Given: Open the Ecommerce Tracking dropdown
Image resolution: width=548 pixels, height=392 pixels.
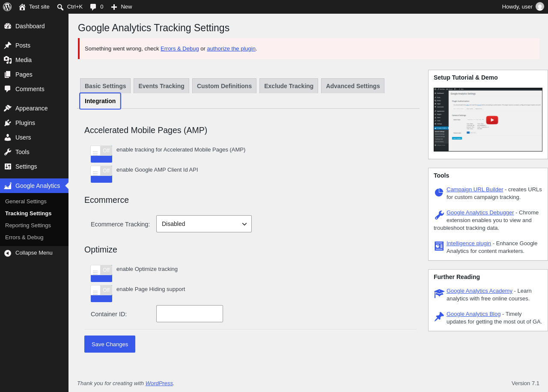Looking at the screenshot, I should [x=204, y=224].
